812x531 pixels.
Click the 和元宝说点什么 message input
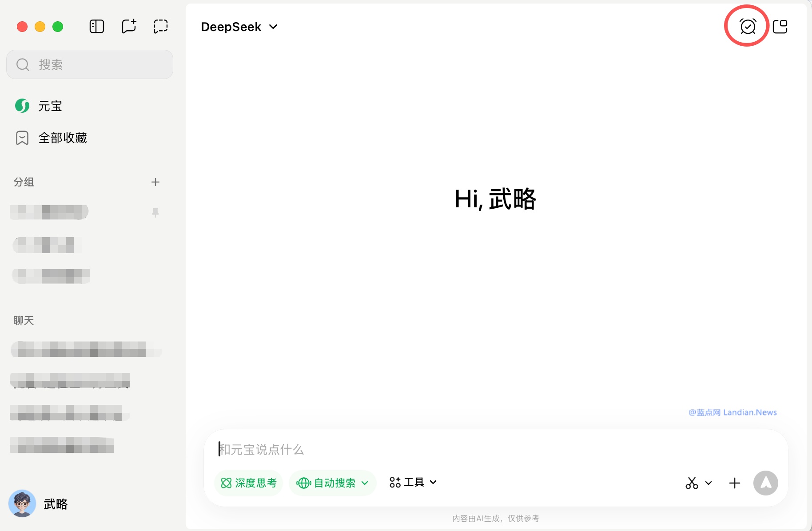tap(489, 449)
